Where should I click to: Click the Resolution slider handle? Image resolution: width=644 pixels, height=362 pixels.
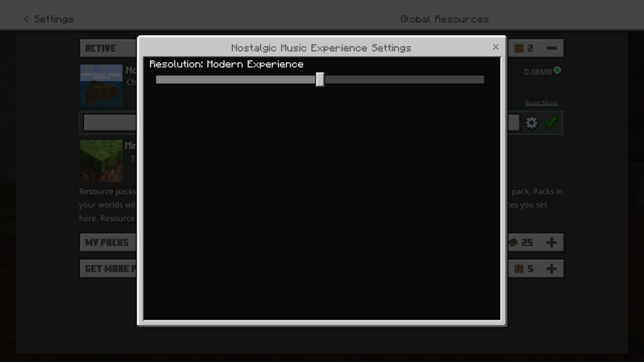tap(320, 79)
